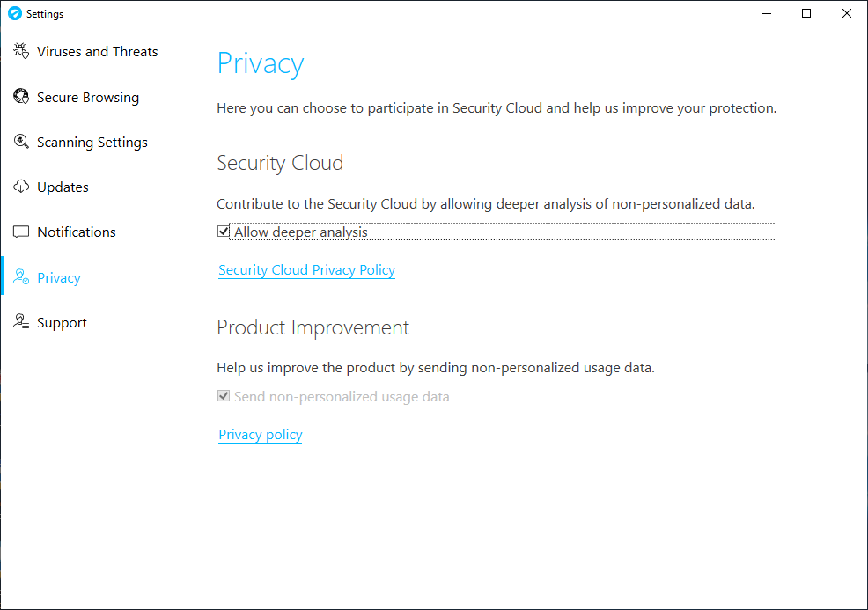This screenshot has width=868, height=610.
Task: Open the Scanning Settings page label
Action: (x=92, y=143)
